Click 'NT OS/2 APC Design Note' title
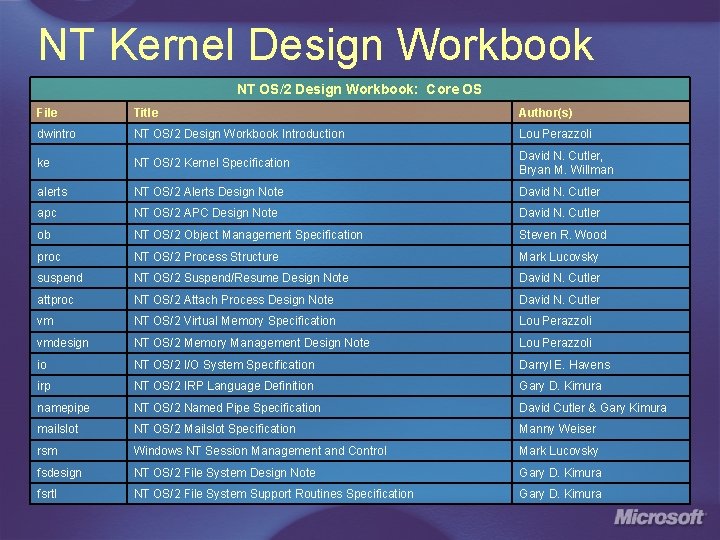 (206, 213)
